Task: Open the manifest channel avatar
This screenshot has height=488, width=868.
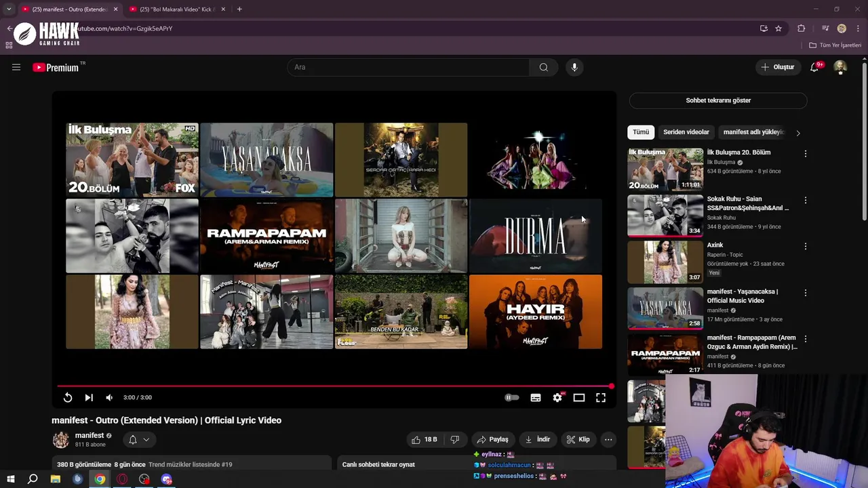Action: tap(61, 440)
